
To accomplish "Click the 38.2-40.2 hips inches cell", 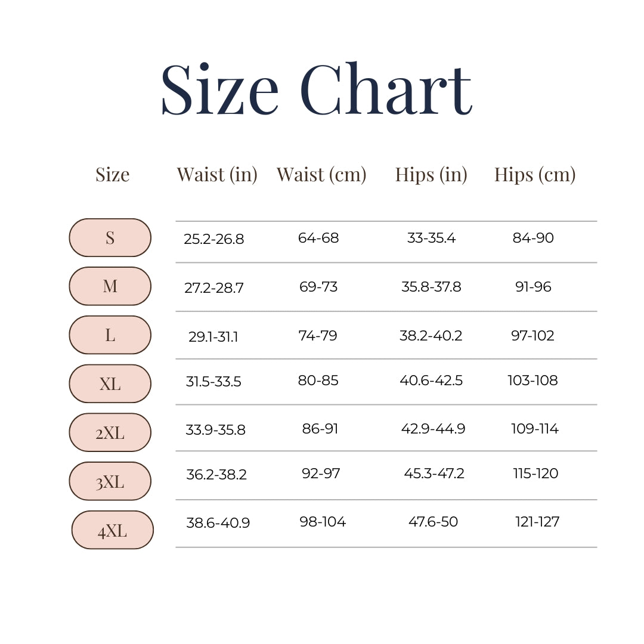I will 431,336.
